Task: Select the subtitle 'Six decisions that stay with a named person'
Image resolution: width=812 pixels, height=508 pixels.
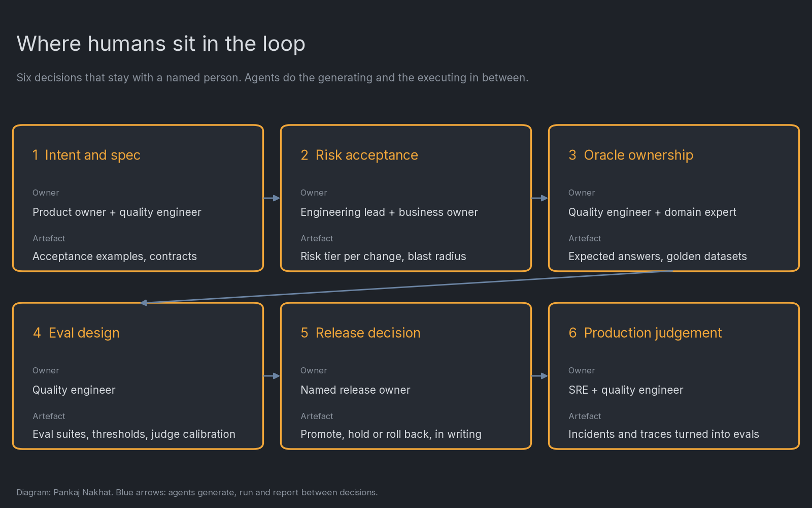Action: pos(128,78)
